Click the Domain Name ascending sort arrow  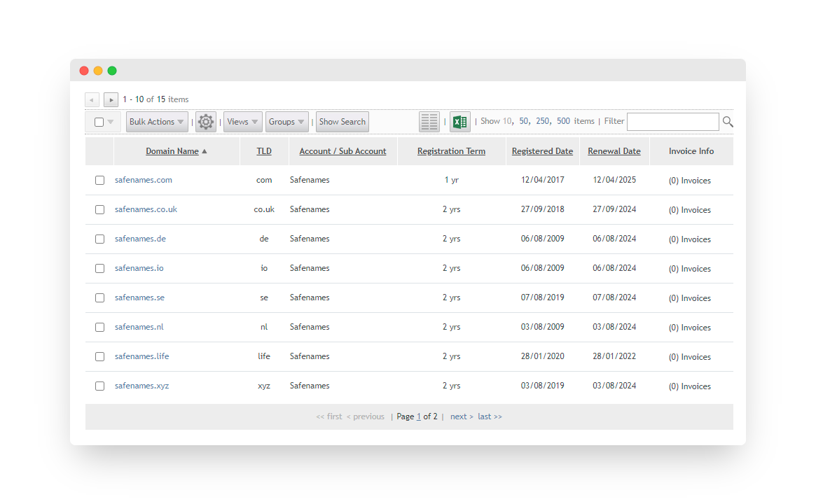[205, 151]
